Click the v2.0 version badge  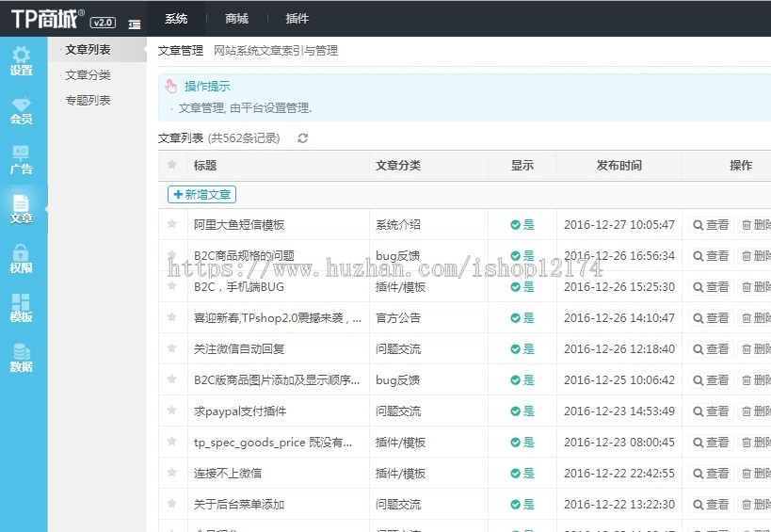(x=103, y=23)
